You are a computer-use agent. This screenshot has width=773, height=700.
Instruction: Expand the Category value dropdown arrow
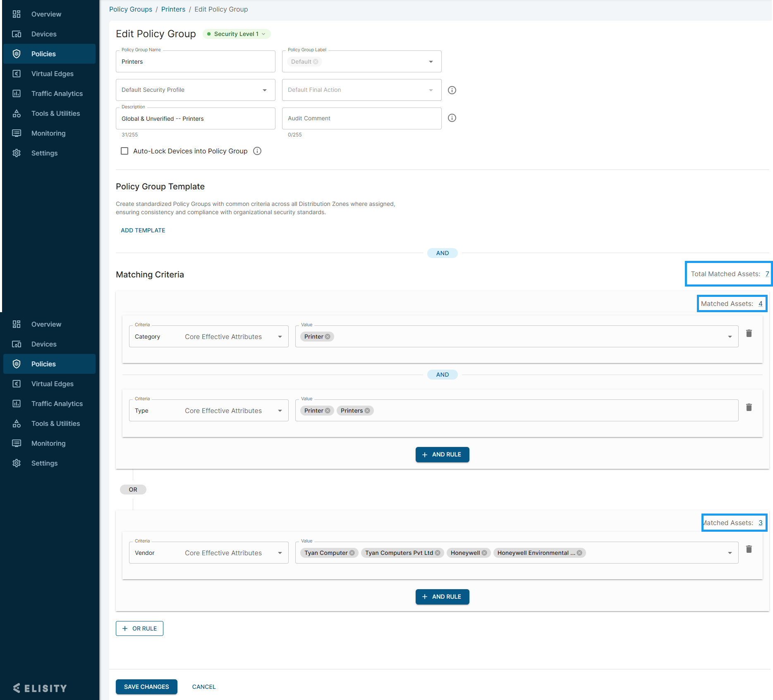(730, 337)
